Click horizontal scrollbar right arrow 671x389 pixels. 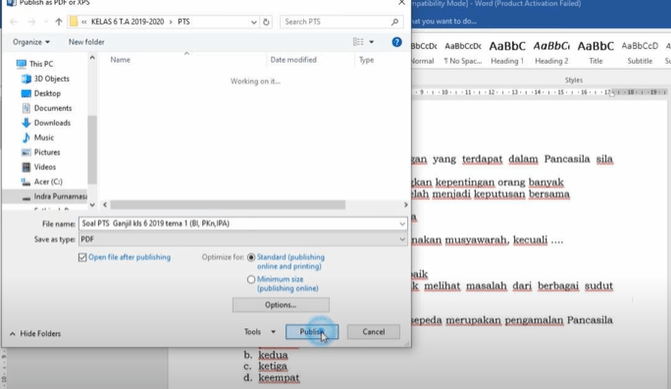coord(406,205)
